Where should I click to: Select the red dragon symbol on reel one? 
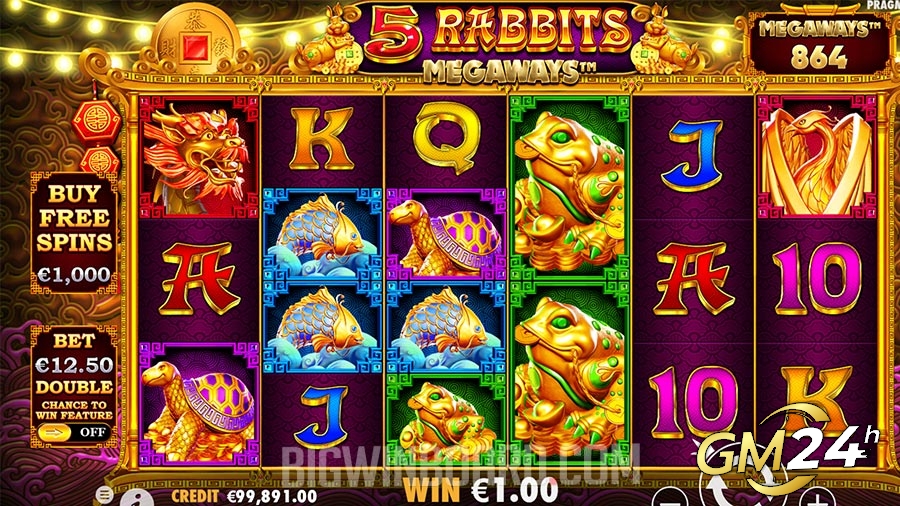click(x=199, y=158)
